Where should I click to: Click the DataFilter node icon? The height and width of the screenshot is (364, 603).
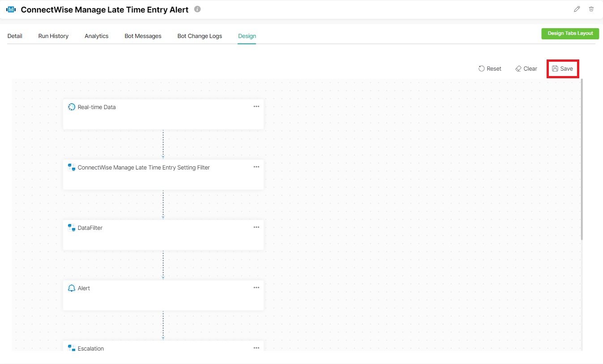[x=72, y=228]
